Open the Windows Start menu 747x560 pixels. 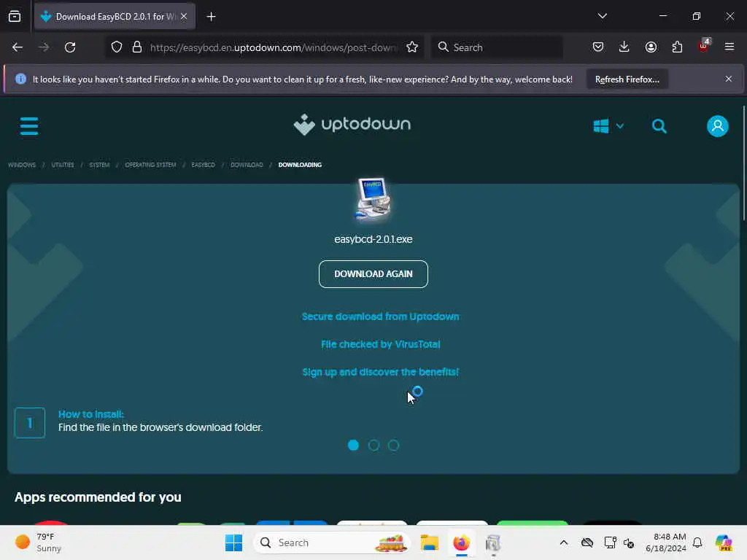tap(233, 542)
